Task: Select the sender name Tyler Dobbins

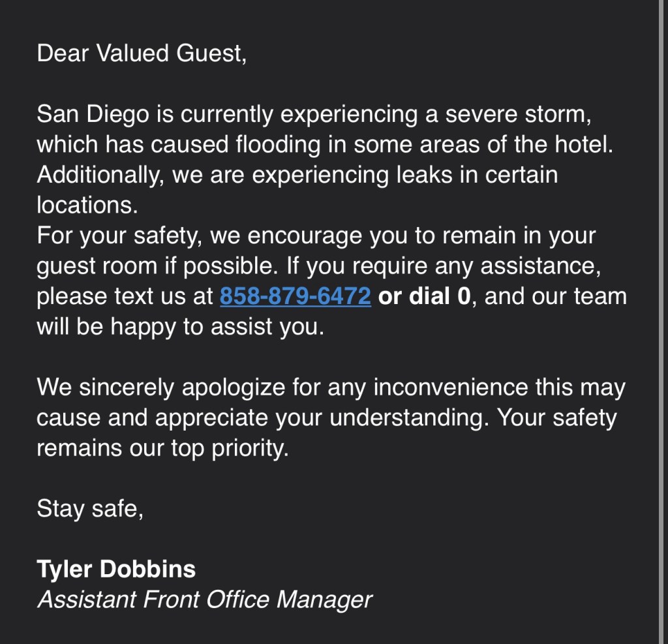Action: [116, 569]
